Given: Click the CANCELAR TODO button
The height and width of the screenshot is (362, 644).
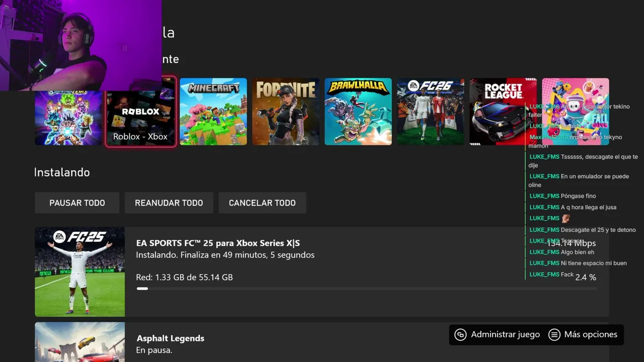Looking at the screenshot, I should point(262,203).
